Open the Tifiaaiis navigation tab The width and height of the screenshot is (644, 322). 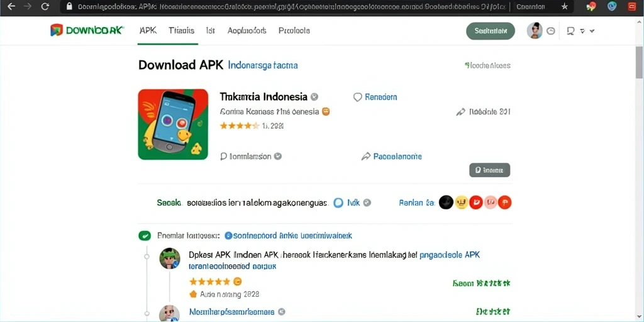(x=181, y=30)
